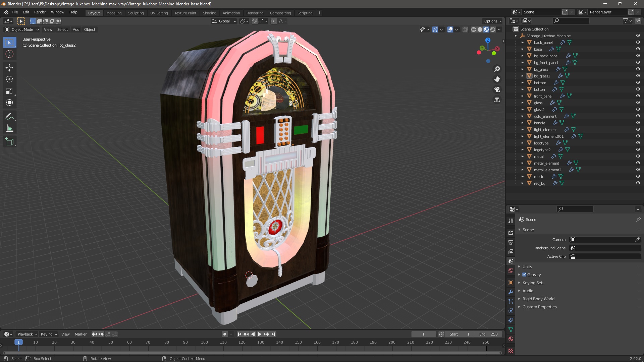
Task: Hide the back_panel object
Action: (638, 43)
